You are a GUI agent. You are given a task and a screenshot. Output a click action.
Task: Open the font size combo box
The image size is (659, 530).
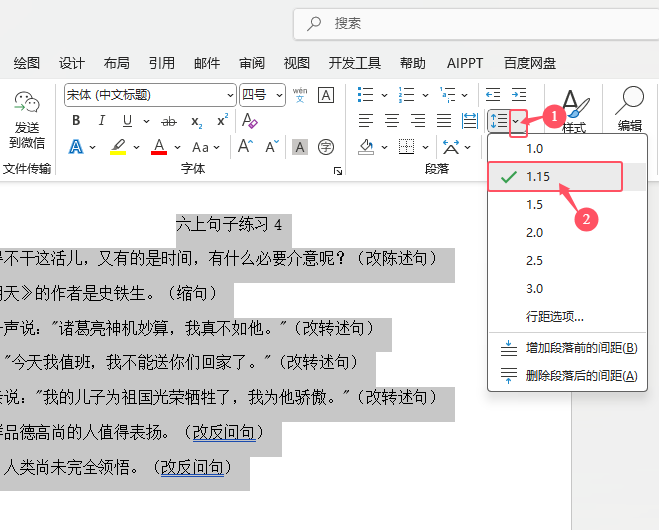pyautogui.click(x=262, y=95)
